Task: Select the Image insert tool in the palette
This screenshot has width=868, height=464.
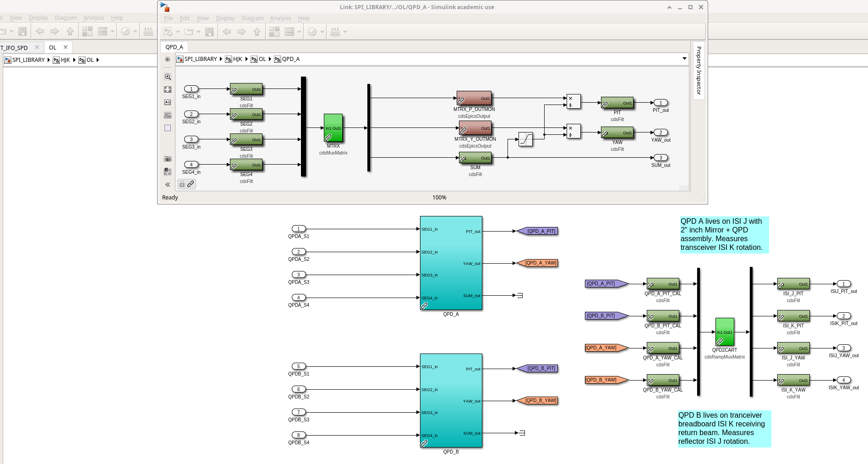Action: [x=168, y=115]
